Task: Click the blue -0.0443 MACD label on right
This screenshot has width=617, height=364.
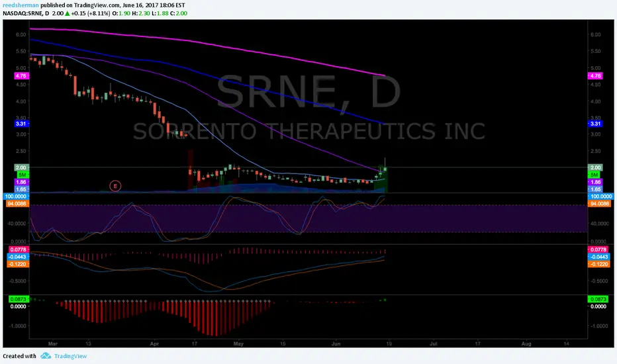Action: [x=598, y=257]
